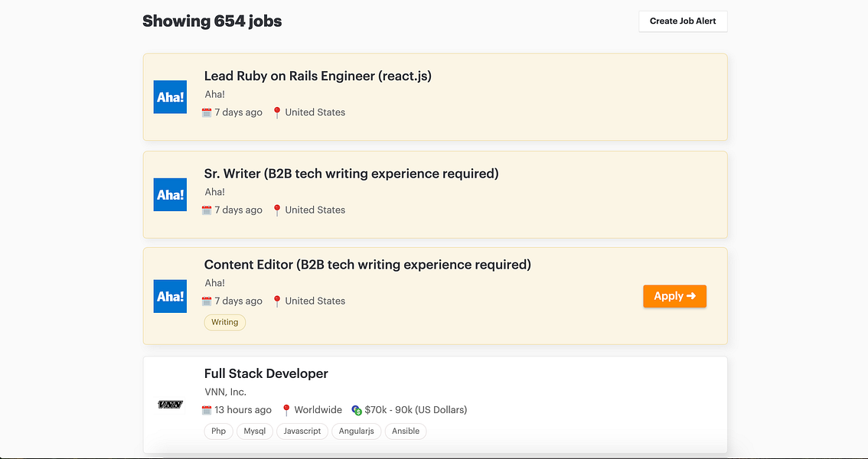
Task: Open the Sr. Writer job title
Action: point(351,174)
